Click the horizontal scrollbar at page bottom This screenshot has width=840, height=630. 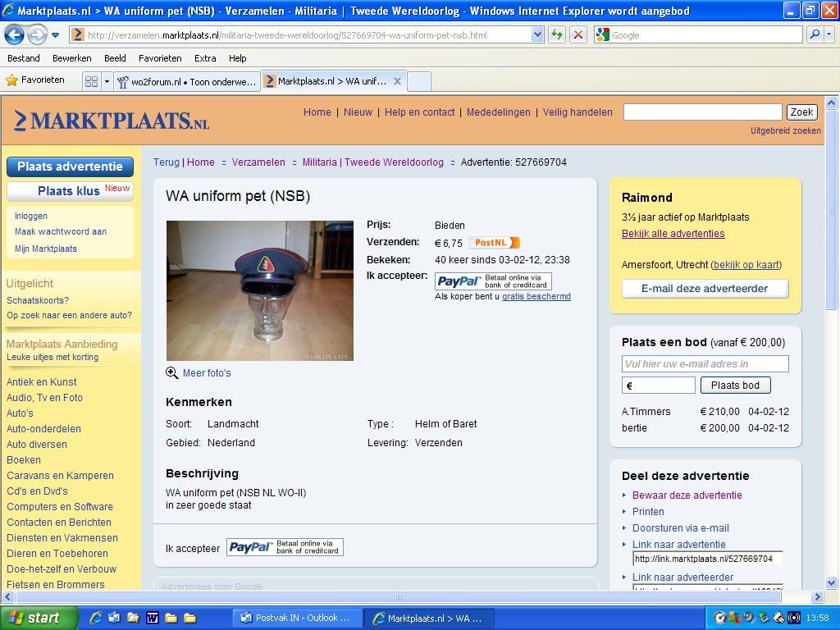point(399,596)
